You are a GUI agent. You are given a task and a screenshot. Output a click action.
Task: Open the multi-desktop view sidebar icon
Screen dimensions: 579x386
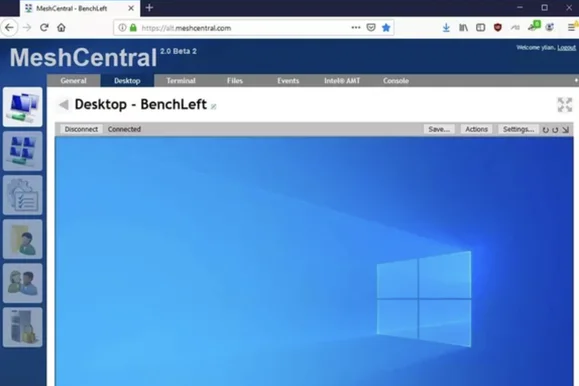pos(23,151)
